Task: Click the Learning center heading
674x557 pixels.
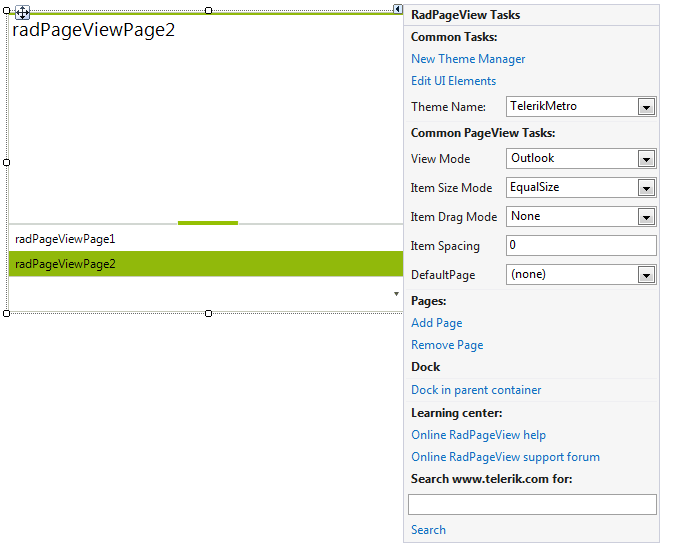Action: 456,413
